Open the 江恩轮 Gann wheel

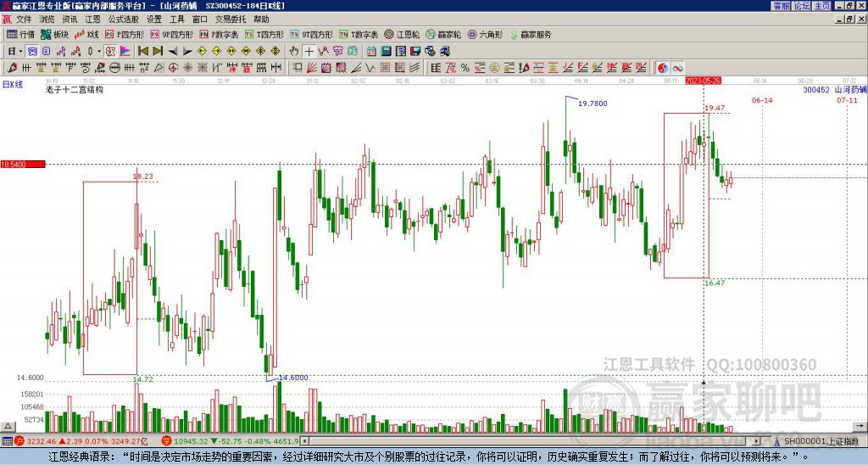[402, 34]
